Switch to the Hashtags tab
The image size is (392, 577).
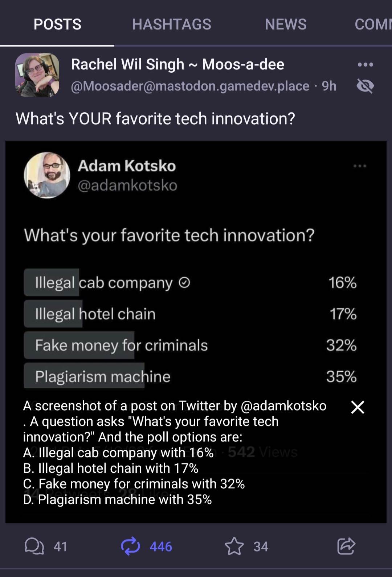[171, 24]
